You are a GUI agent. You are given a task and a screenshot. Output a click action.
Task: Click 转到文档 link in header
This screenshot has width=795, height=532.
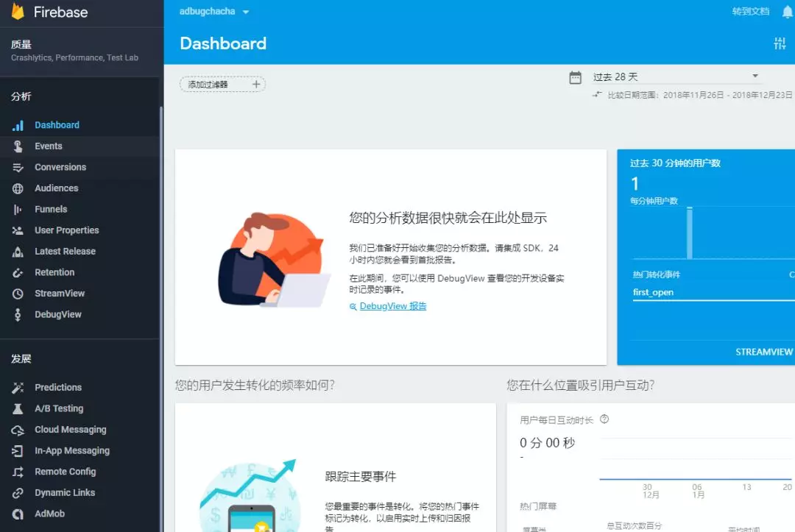click(750, 12)
